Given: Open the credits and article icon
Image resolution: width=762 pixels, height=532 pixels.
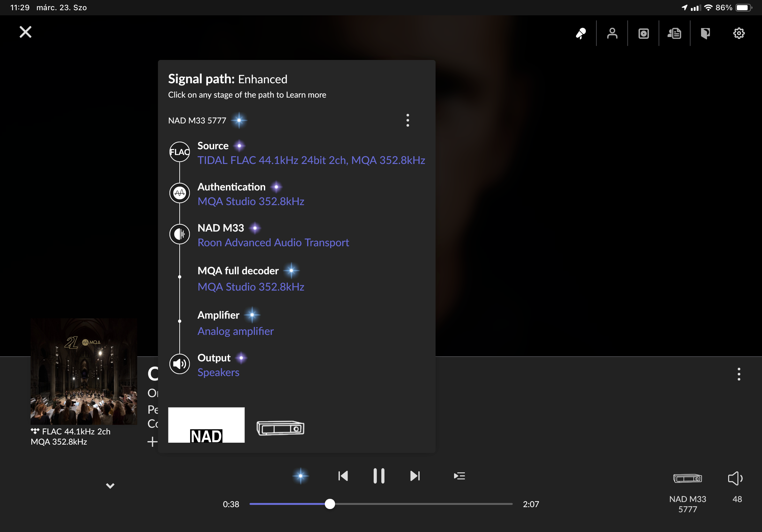Looking at the screenshot, I should (x=674, y=33).
